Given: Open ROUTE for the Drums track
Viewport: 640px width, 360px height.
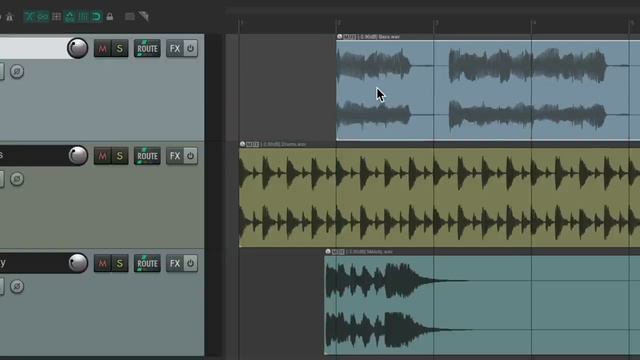Looking at the screenshot, I should click(x=147, y=156).
